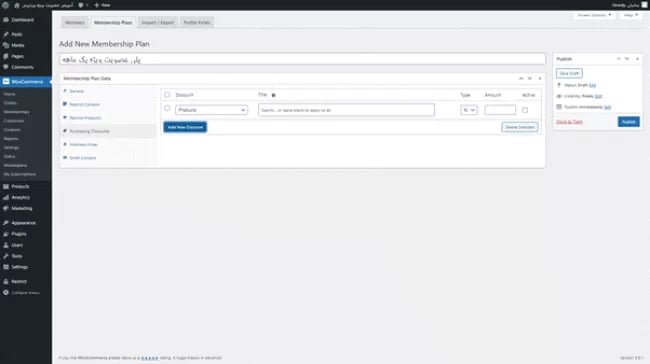Click user avatar in admin bar
The width and height of the screenshot is (650, 364).
[644, 5]
